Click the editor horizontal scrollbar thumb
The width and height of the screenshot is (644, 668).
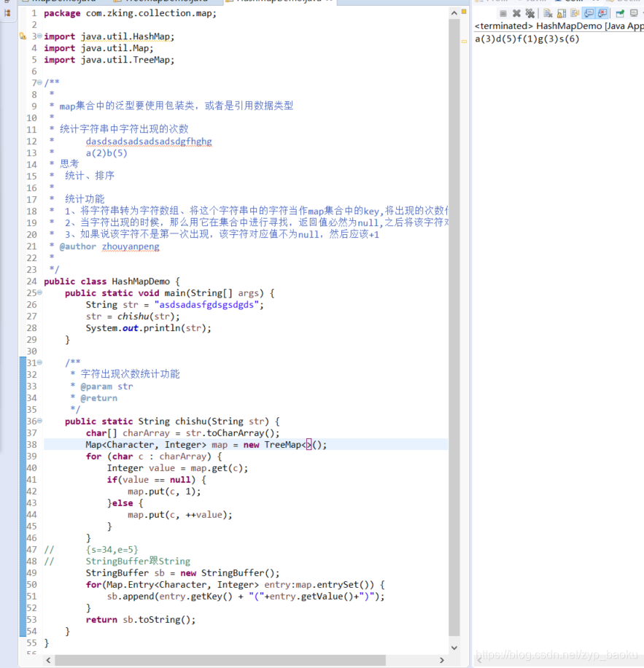[x=220, y=660]
